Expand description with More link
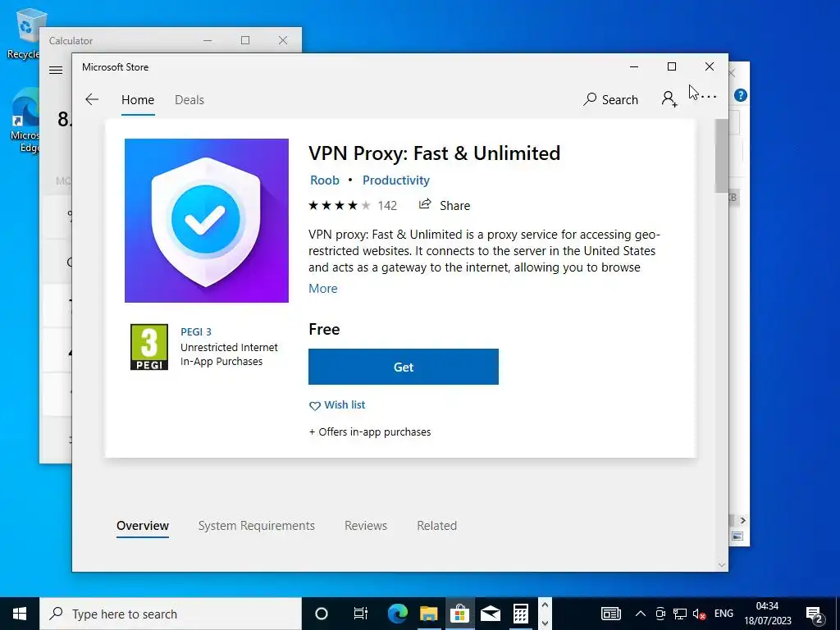Screen dimensions: 840x630 [323, 288]
